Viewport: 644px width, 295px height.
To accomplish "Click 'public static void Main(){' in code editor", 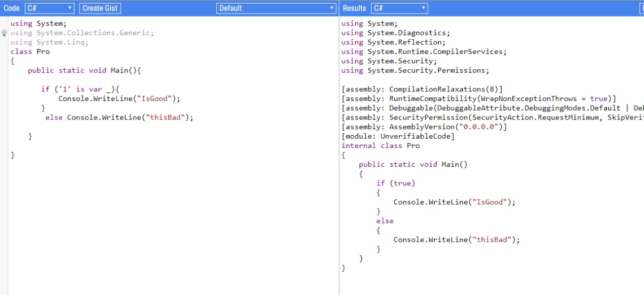I will tap(85, 70).
